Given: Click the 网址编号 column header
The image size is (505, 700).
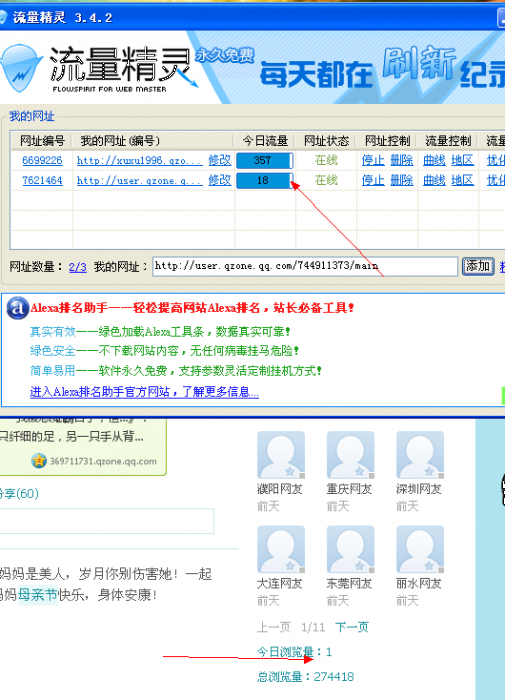Looking at the screenshot, I should coord(42,141).
